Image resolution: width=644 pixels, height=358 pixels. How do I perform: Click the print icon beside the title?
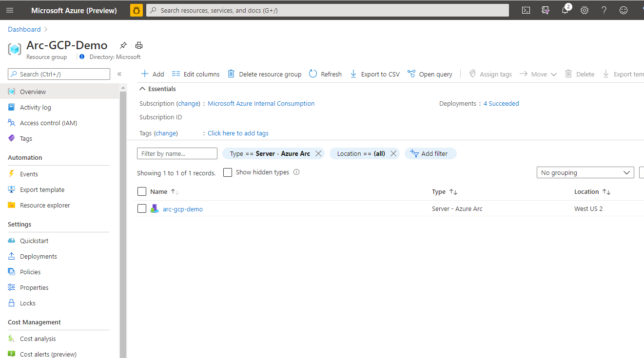[139, 45]
